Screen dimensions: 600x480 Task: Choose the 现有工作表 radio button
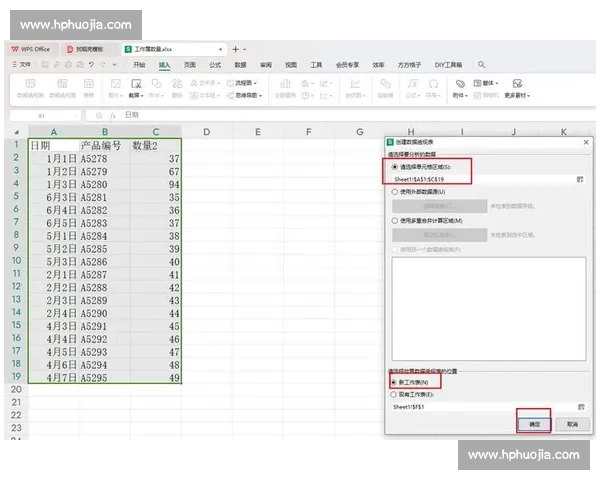394,395
